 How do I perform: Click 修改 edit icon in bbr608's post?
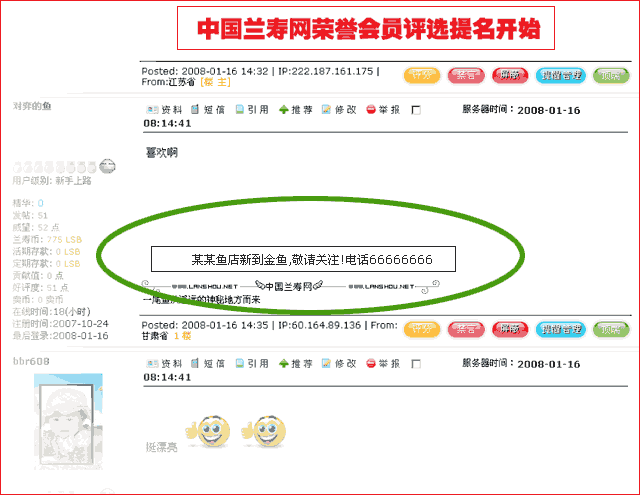pyautogui.click(x=326, y=363)
